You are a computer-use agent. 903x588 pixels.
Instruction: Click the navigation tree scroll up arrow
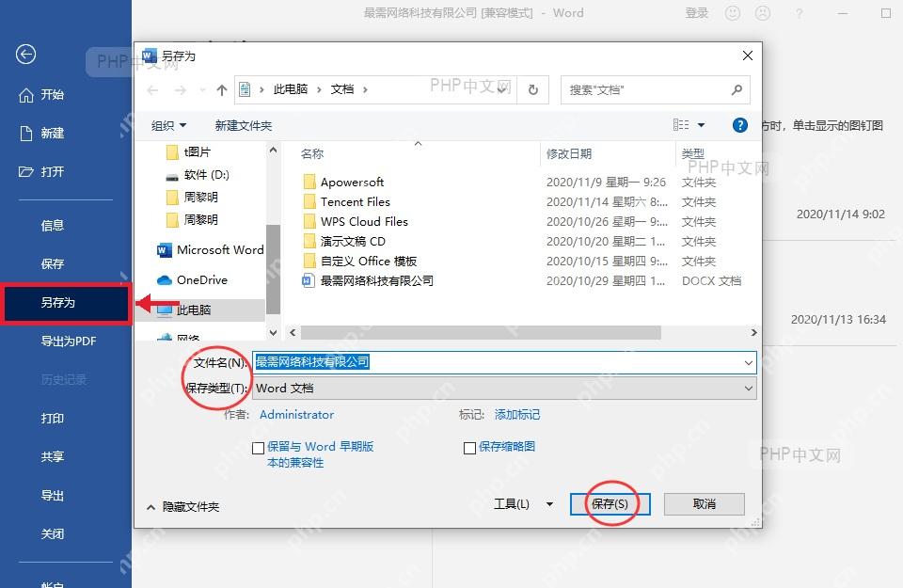pos(273,150)
